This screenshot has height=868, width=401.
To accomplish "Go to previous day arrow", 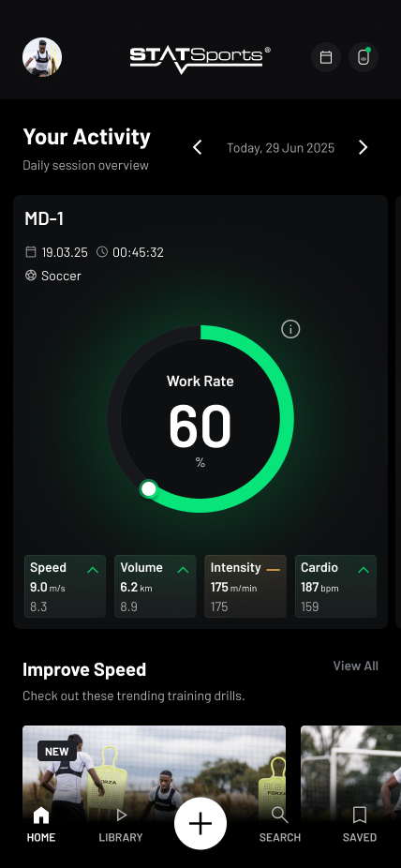I will (x=198, y=147).
